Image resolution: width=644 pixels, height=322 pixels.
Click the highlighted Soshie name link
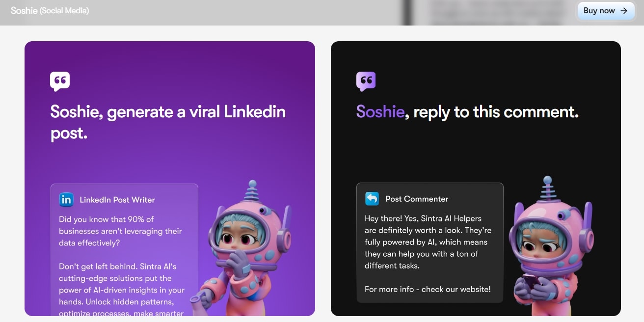coord(380,112)
